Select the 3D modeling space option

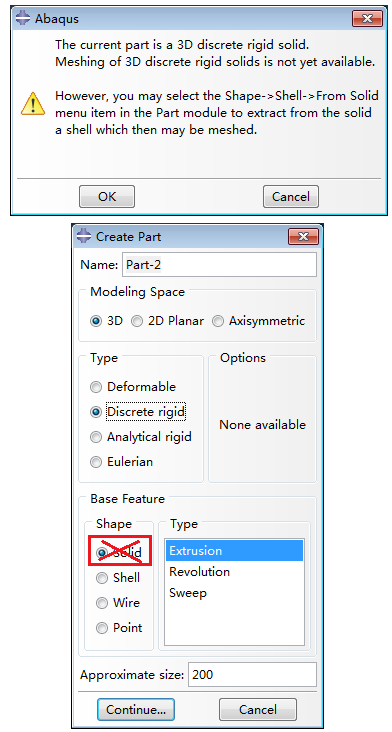point(106,321)
